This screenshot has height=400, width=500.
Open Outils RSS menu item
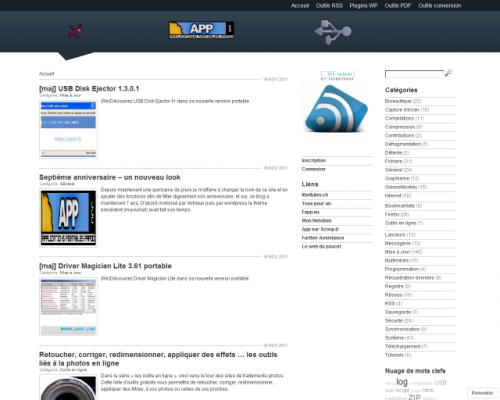tap(329, 6)
